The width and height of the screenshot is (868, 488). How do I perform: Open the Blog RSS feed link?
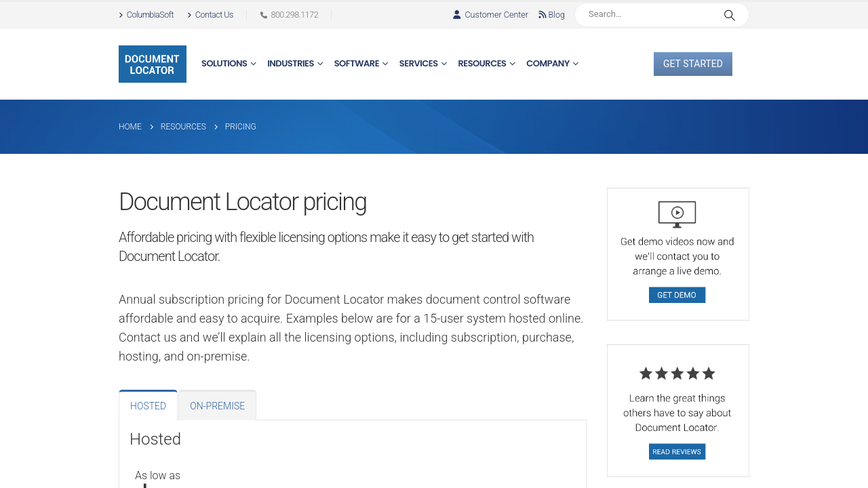click(551, 15)
